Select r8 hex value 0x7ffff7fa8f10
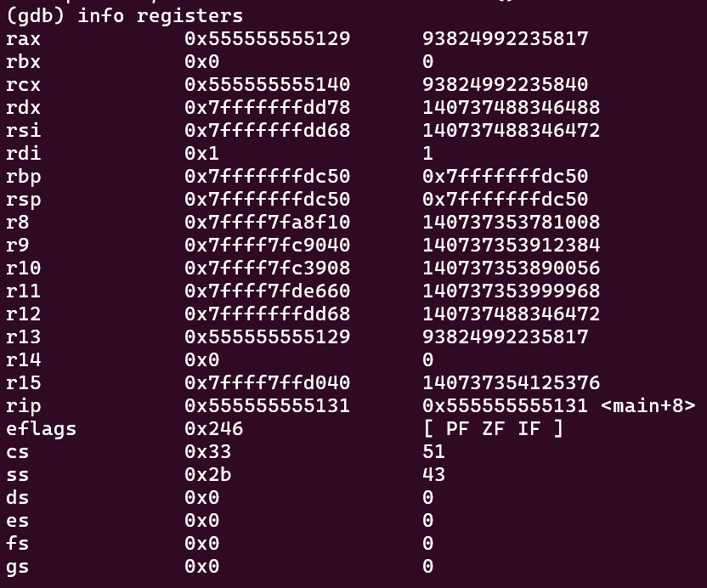707x588 pixels. pyautogui.click(x=268, y=223)
